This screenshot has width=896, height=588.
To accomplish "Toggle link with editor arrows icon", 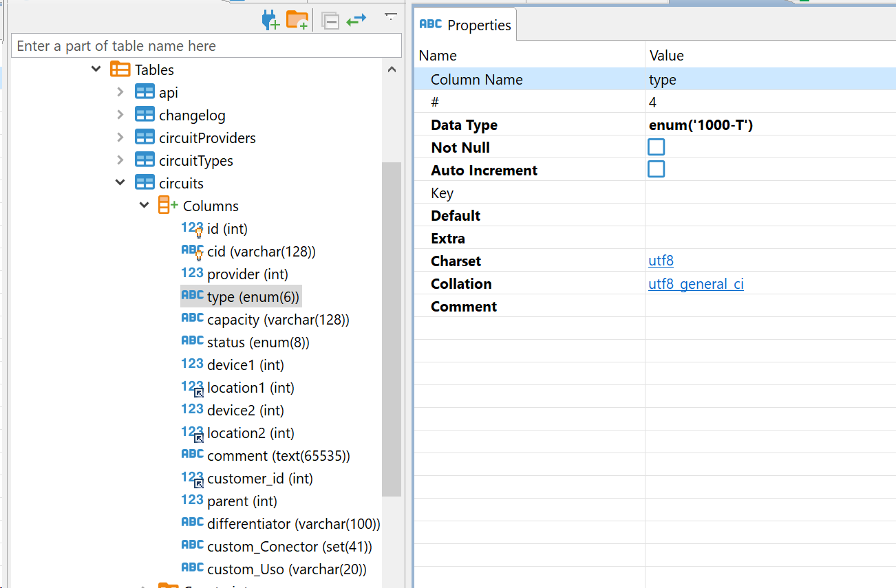I will pos(356,19).
